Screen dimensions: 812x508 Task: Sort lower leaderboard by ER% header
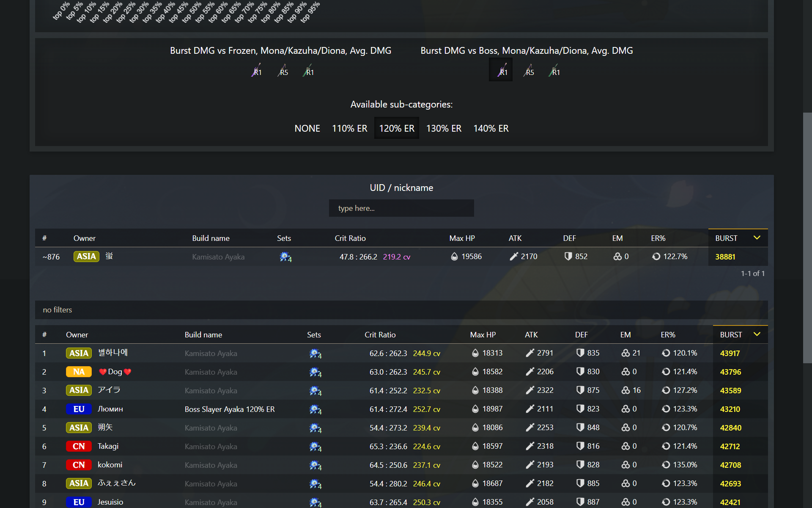click(668, 335)
